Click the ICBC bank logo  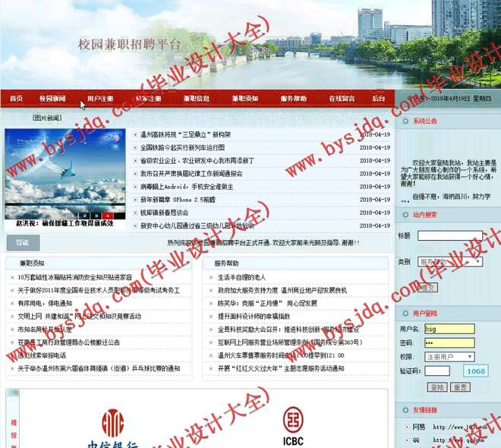(293, 426)
